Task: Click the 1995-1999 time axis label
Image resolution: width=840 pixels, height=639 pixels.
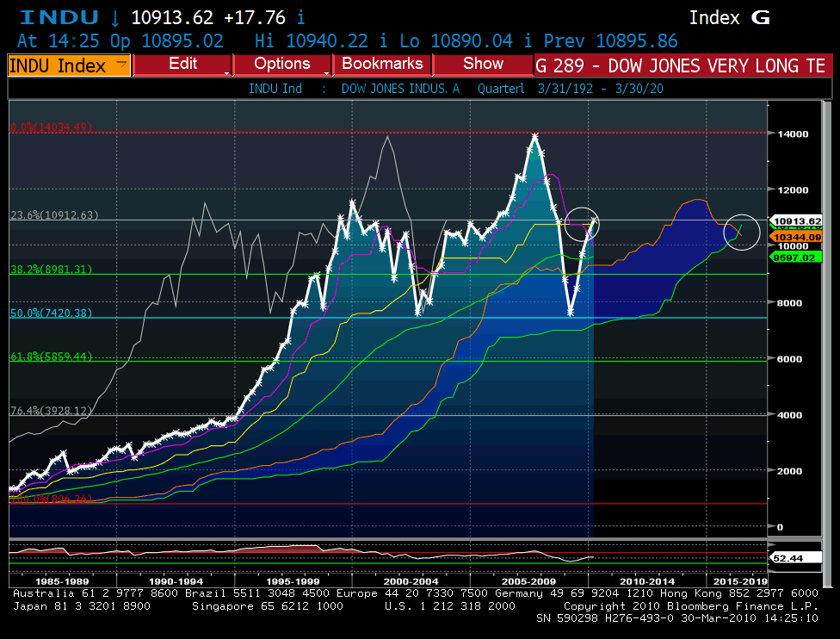Action: point(293,581)
